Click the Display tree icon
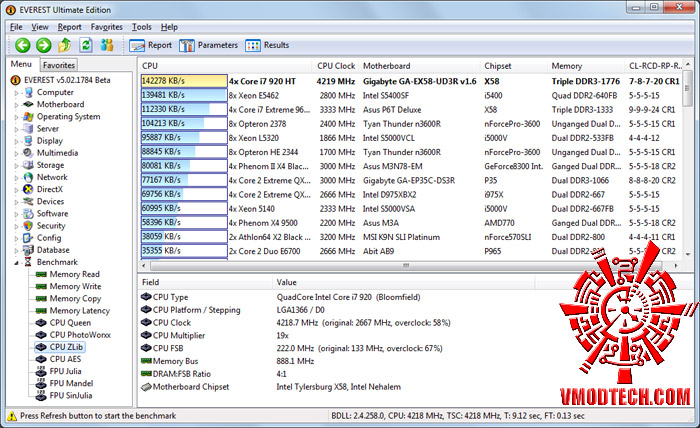700x428 pixels. click(28, 141)
